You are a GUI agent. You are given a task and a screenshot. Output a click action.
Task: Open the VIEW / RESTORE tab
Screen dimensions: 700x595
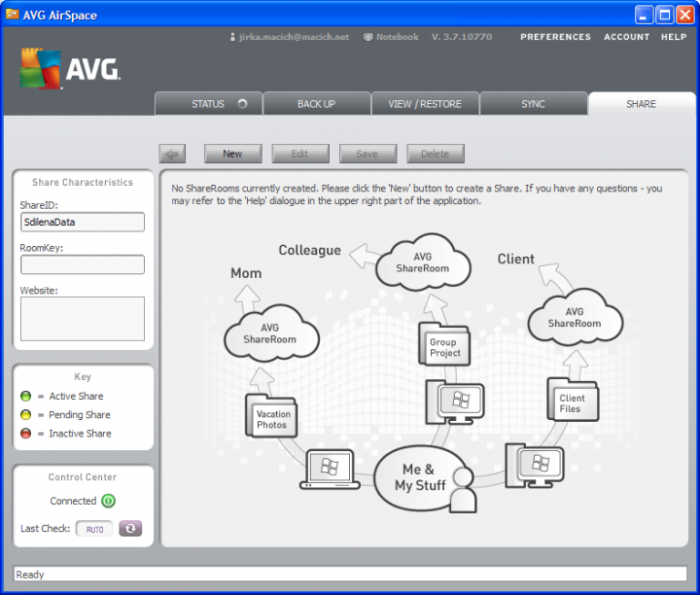tap(425, 104)
